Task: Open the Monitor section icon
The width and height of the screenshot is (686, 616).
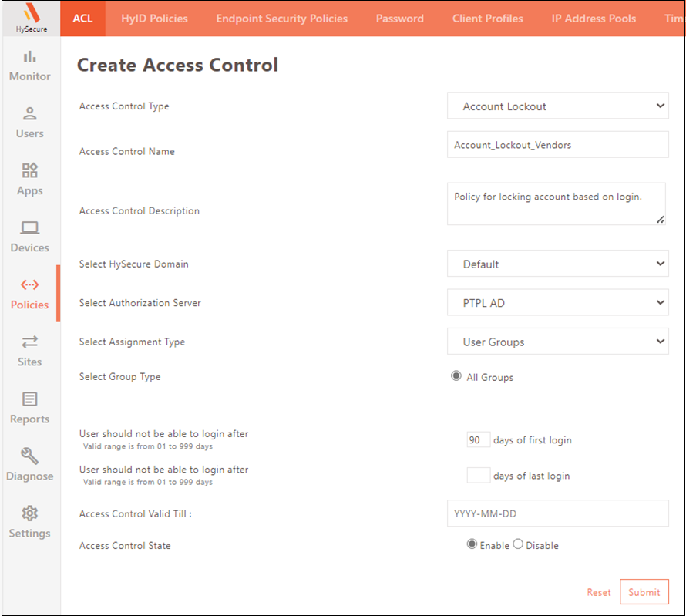Action: click(x=29, y=57)
